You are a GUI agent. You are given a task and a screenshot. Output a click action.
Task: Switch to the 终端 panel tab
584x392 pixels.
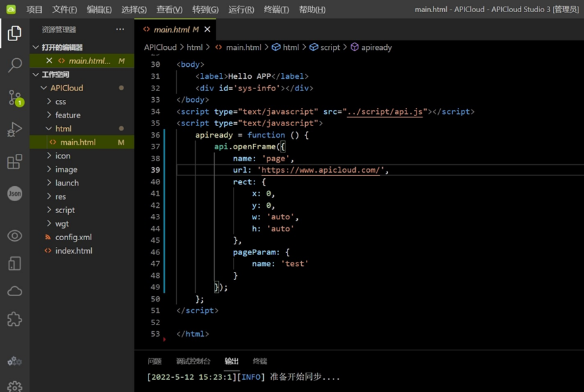[260, 361]
